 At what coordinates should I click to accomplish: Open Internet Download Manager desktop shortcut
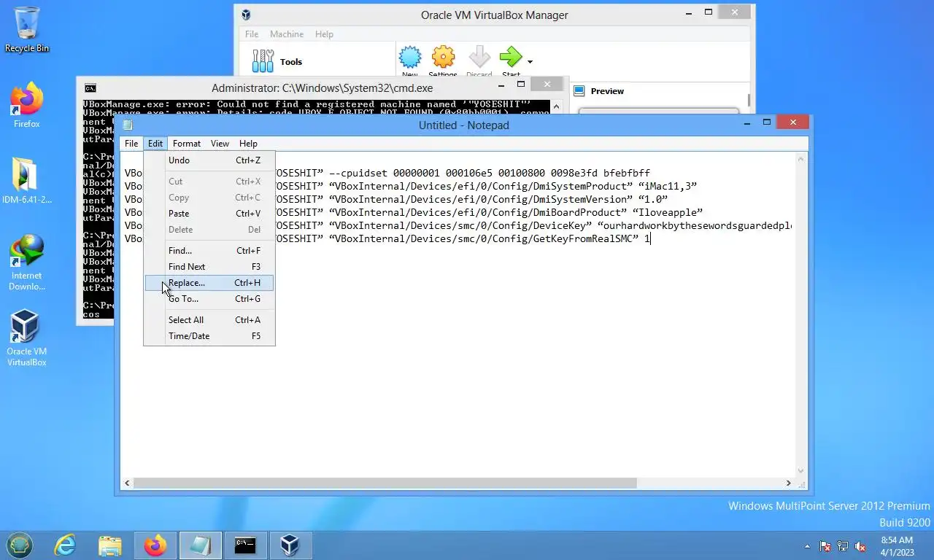(x=27, y=262)
